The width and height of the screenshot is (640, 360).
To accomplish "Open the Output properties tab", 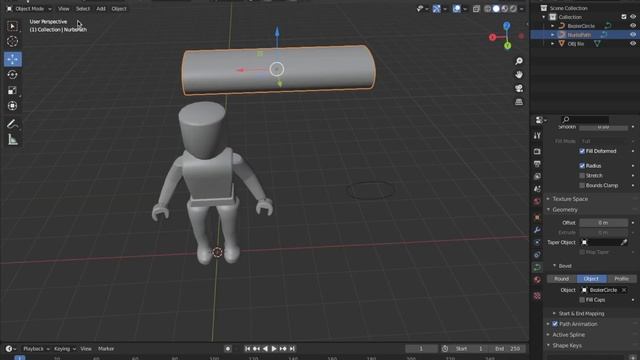I will 537,164.
